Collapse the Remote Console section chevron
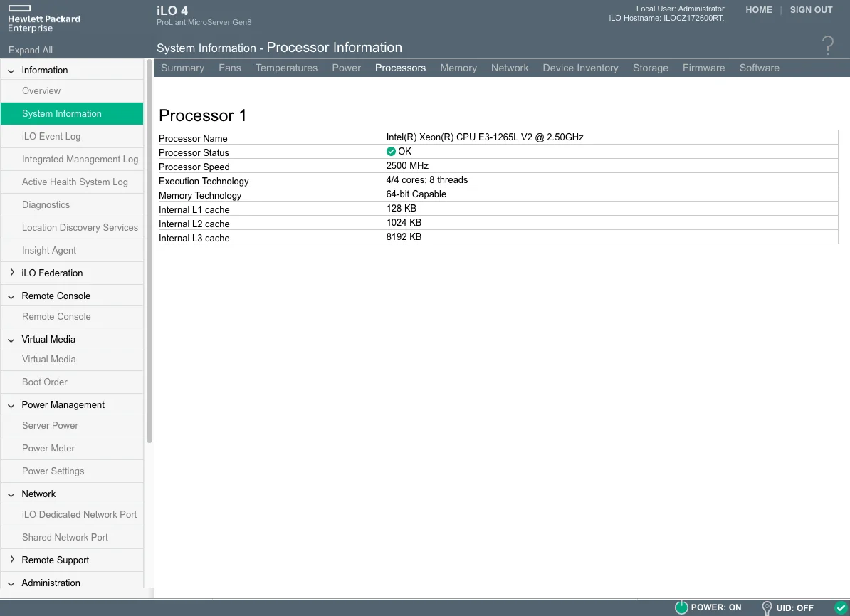 (x=11, y=296)
